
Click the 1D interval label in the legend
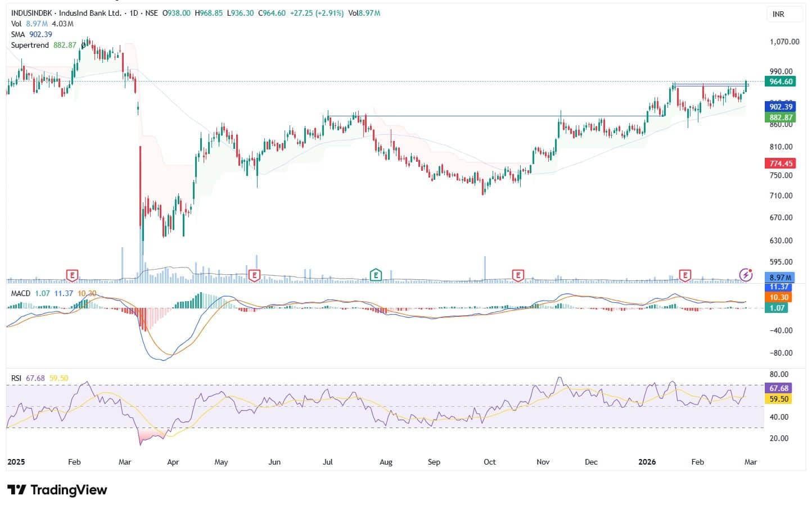pos(134,13)
